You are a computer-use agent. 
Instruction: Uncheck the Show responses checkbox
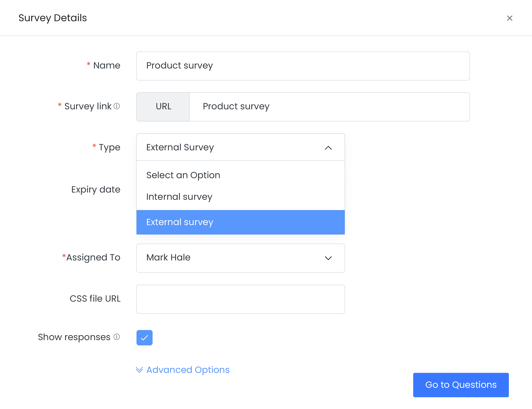tap(145, 338)
